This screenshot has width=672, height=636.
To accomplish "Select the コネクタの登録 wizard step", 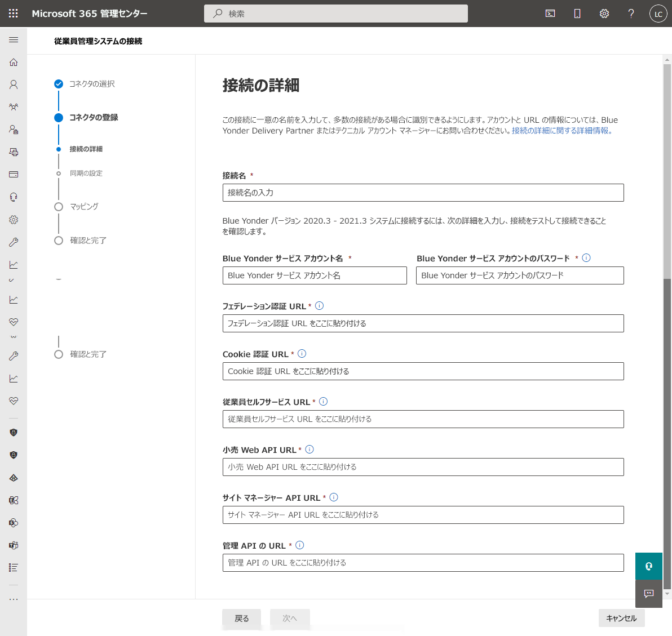I will click(87, 117).
